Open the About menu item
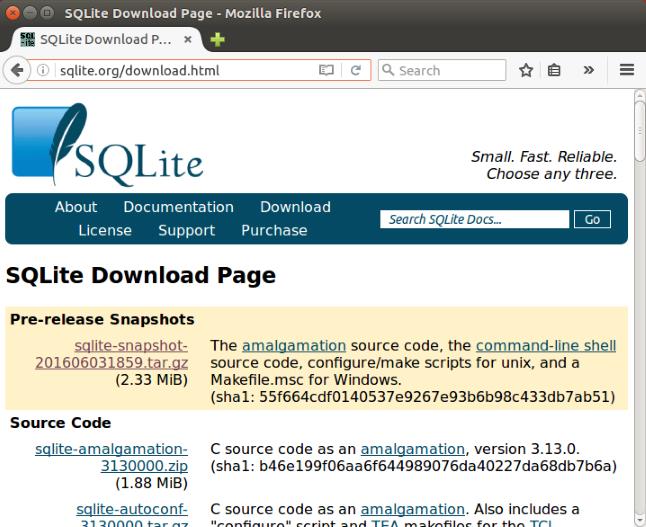Screen dimensions: 646x527 pos(76,207)
